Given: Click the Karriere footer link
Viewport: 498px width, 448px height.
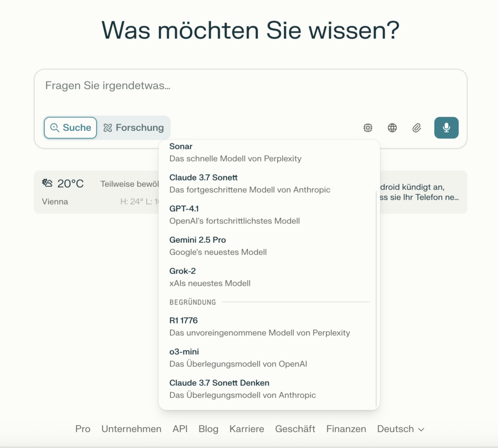Looking at the screenshot, I should coord(247,429).
